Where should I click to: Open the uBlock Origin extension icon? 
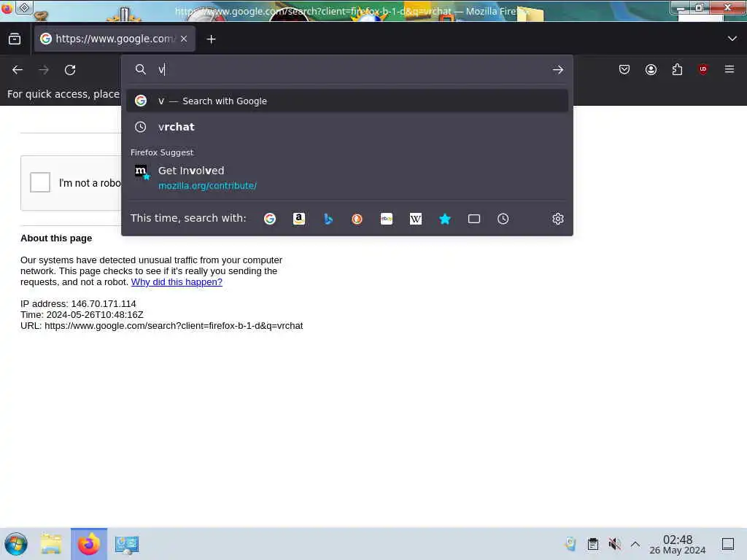(703, 69)
